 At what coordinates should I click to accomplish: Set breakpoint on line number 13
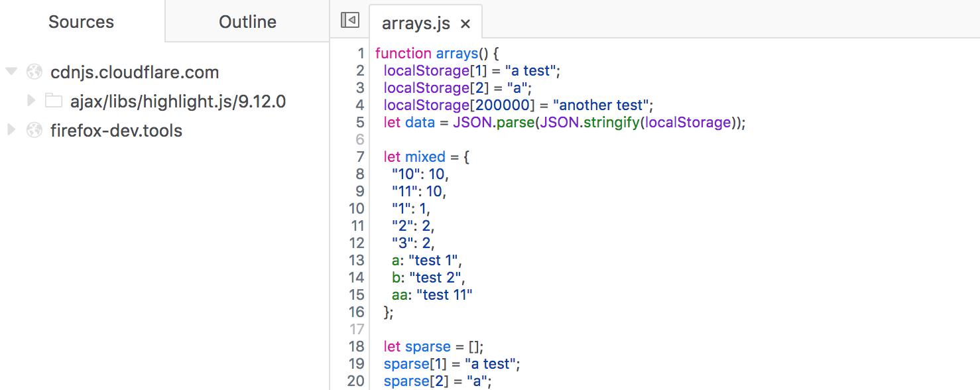click(x=357, y=260)
